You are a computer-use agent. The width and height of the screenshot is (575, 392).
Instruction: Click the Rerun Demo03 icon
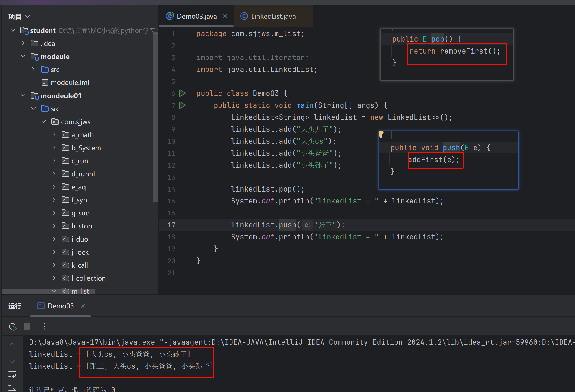tap(12, 326)
